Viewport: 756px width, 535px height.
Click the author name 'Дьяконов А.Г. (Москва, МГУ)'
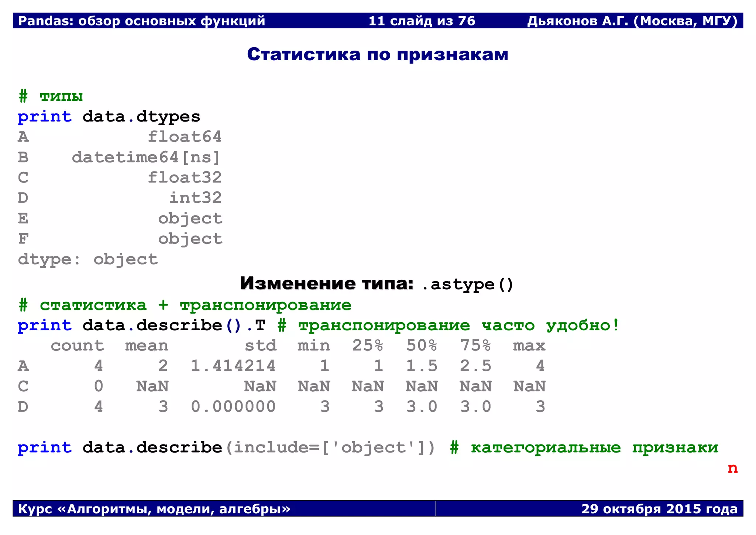(x=632, y=21)
